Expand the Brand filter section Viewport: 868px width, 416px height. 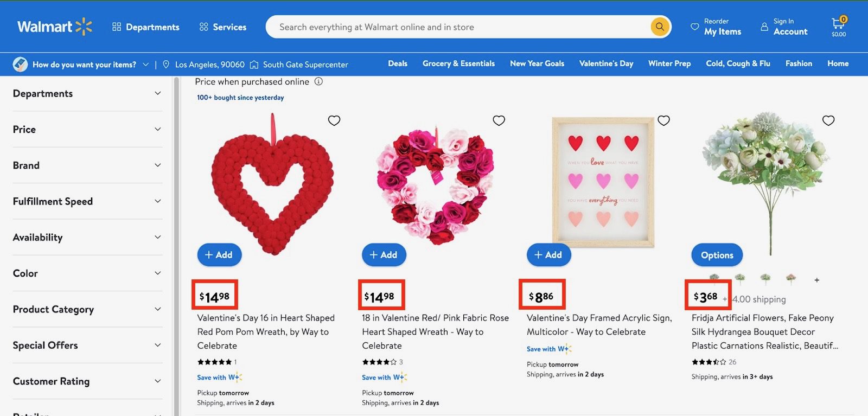(x=87, y=165)
